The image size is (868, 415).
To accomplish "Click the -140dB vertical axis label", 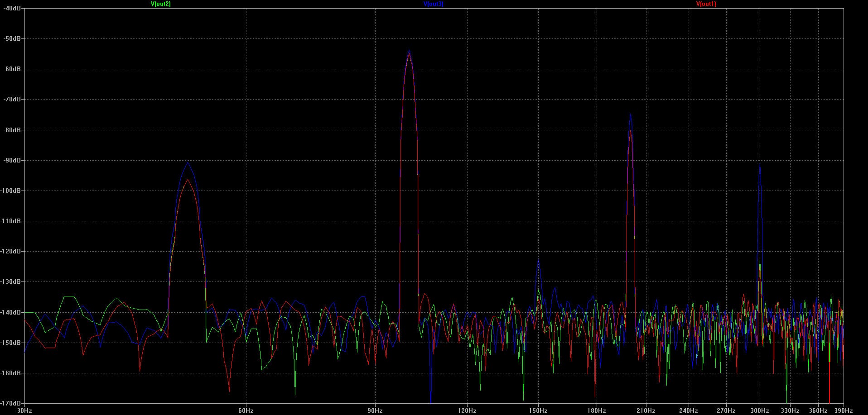I will pyautogui.click(x=10, y=312).
